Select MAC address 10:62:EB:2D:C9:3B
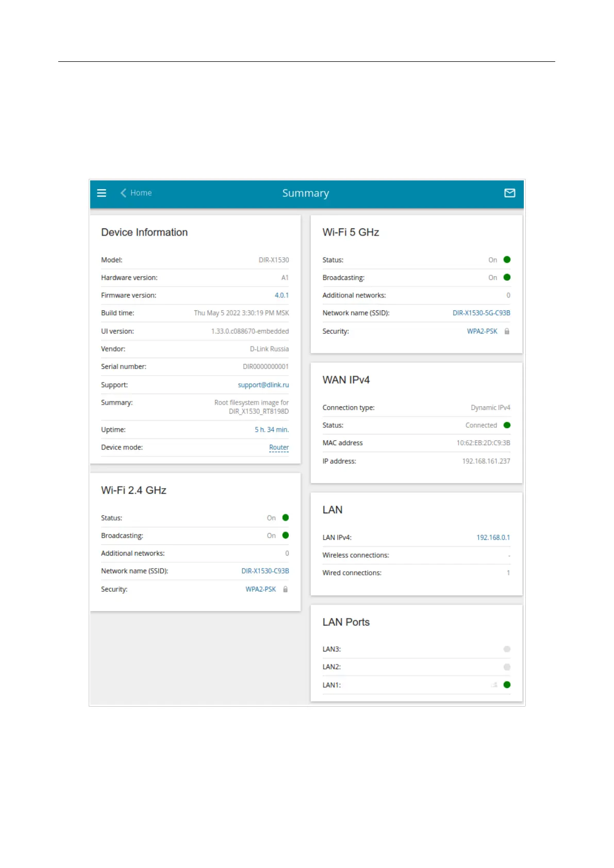 [x=483, y=443]
